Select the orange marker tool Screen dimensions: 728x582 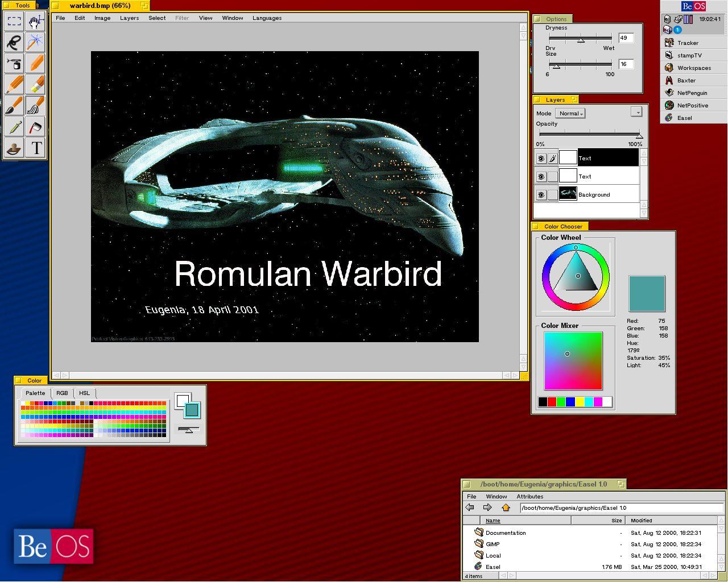click(35, 64)
